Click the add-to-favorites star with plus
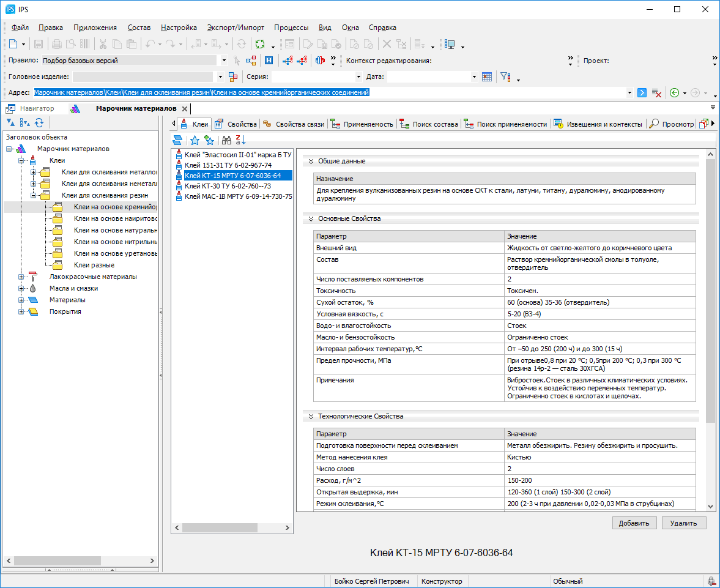Screen dimensions: 720x588 tap(210, 140)
